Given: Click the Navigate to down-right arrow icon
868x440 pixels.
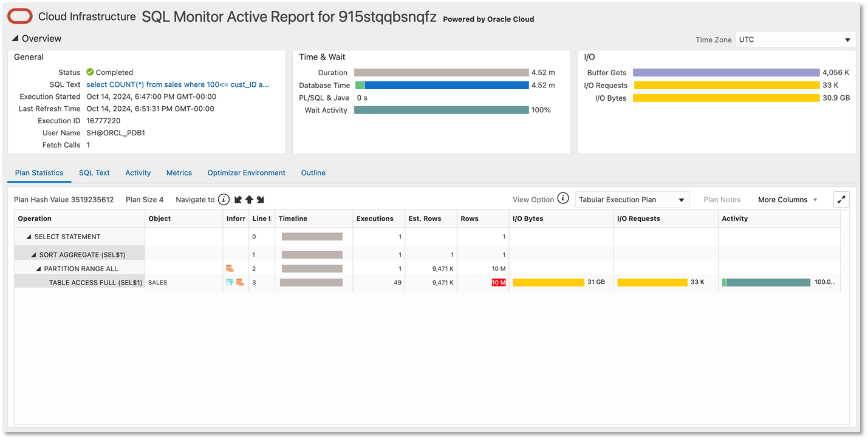Looking at the screenshot, I should pos(261,200).
